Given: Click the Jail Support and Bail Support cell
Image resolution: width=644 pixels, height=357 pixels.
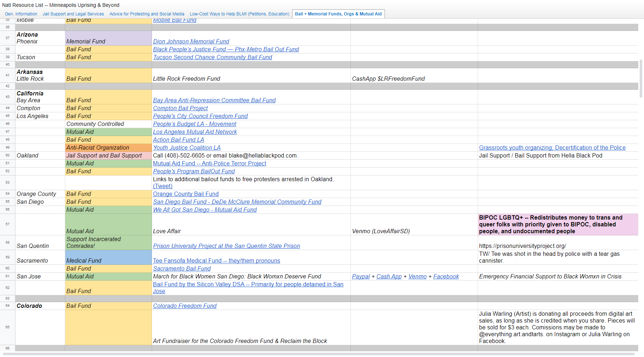Looking at the screenshot, I should pyautogui.click(x=108, y=156).
